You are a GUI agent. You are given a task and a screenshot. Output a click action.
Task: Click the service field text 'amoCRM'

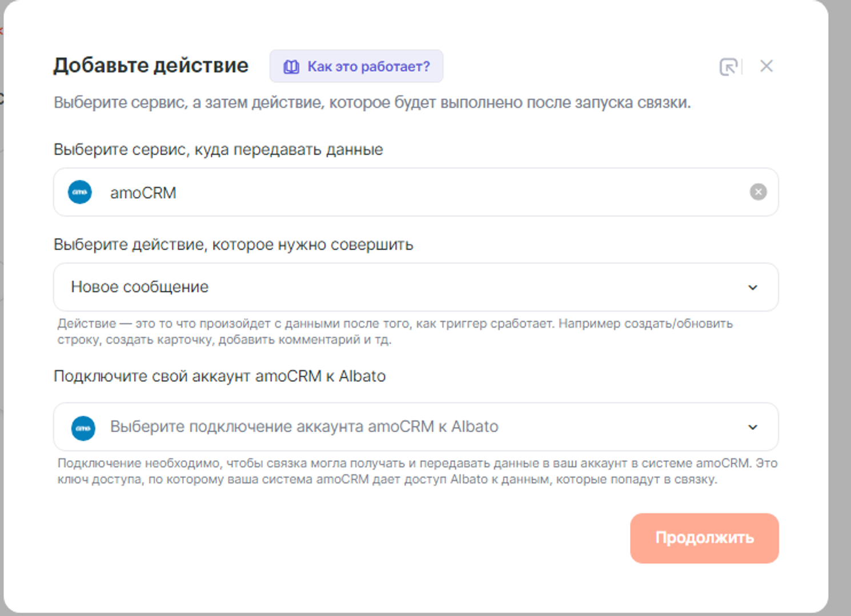point(143,193)
